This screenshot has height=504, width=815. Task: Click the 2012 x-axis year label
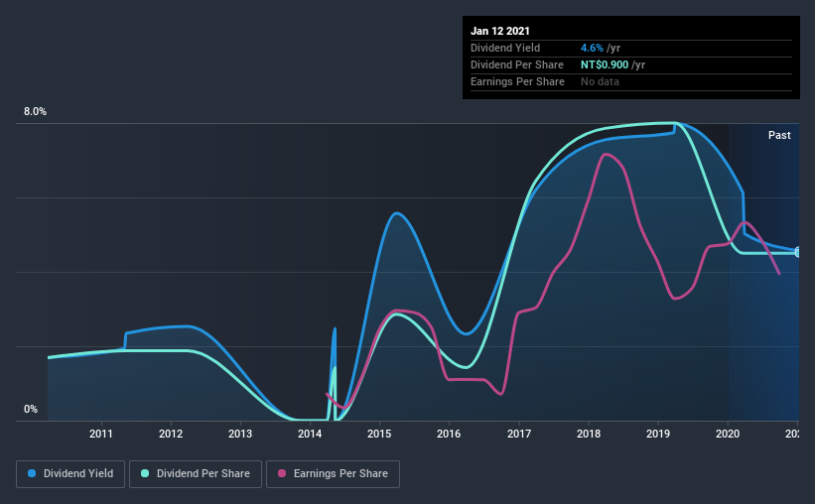point(171,434)
